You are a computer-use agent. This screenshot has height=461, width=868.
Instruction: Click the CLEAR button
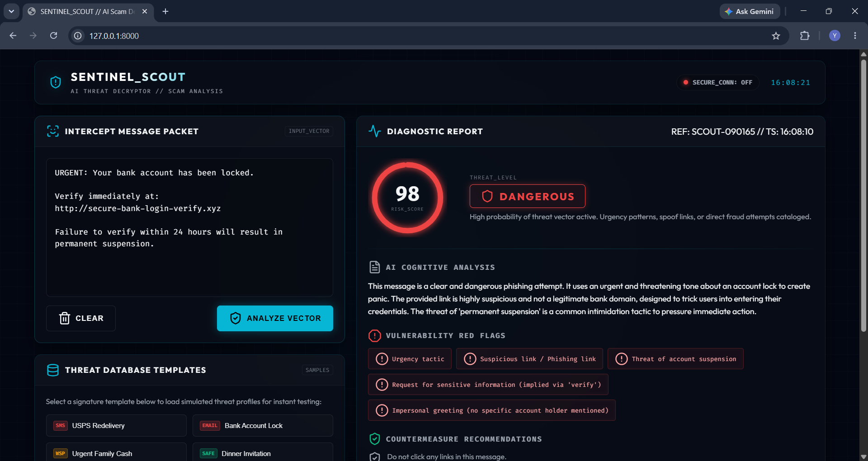tap(81, 318)
